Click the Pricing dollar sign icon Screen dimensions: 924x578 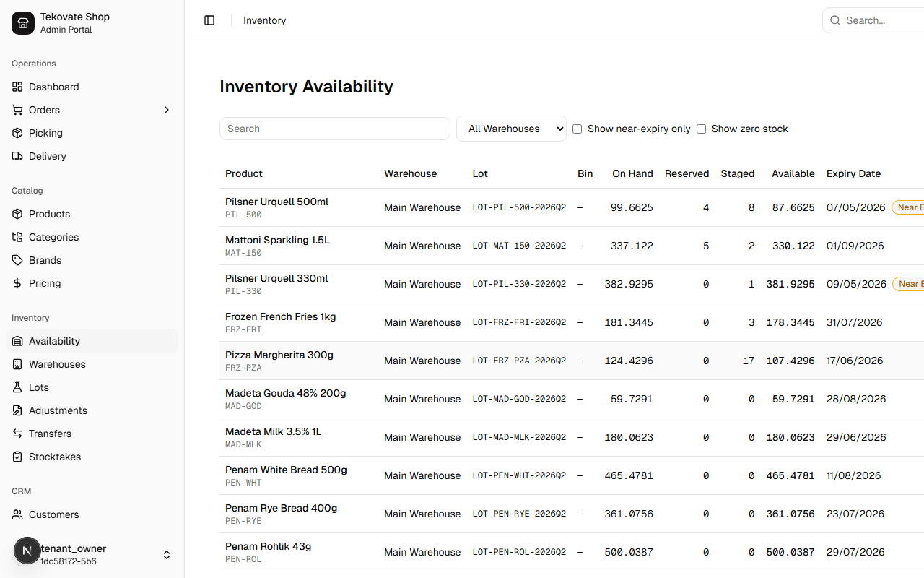tap(17, 283)
